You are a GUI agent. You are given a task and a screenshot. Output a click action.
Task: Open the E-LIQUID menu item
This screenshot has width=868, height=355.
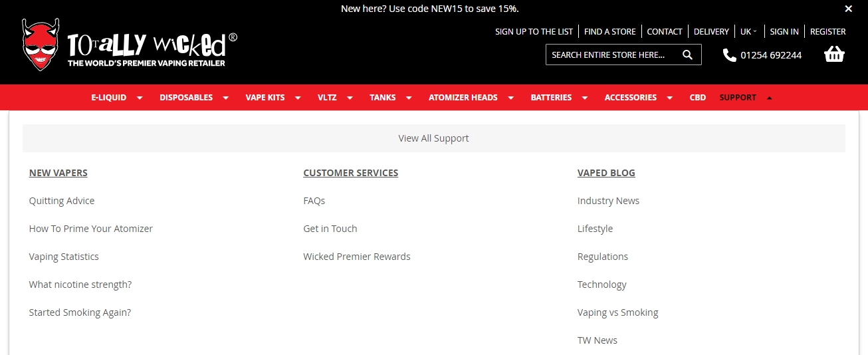click(x=109, y=97)
